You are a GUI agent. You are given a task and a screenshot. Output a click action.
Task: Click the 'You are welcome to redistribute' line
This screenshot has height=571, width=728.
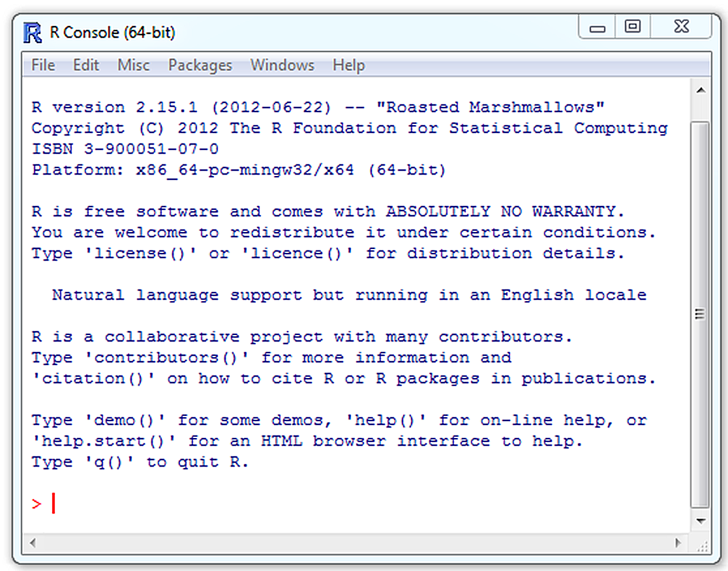[344, 233]
